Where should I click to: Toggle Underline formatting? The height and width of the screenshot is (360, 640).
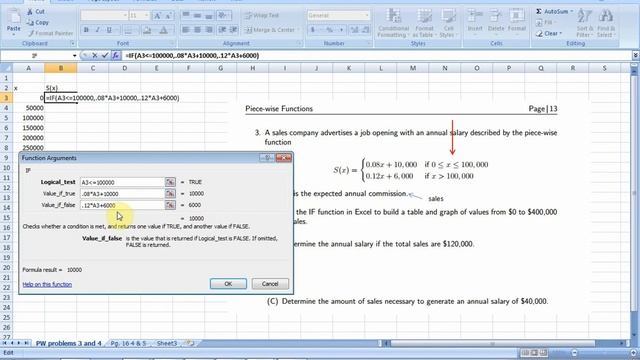(109, 30)
